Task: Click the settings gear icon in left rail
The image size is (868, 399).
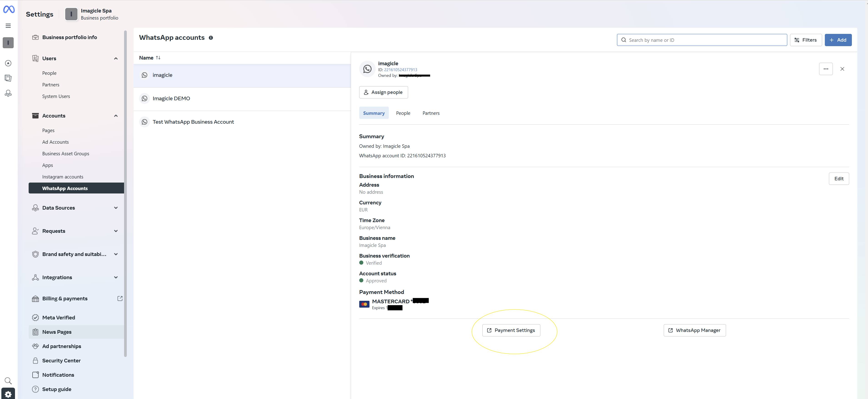Action: [x=8, y=394]
